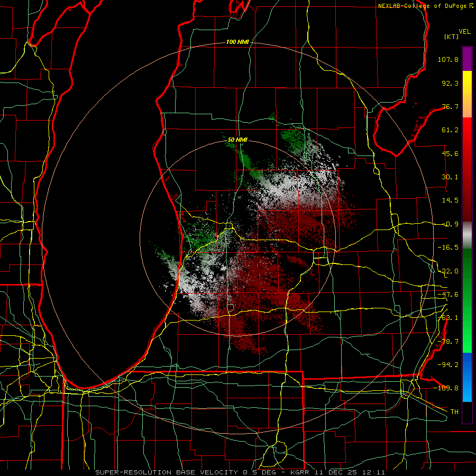Image resolution: width=476 pixels, height=476 pixels.
Task: Click the 14.5 legend value
Action: coord(450,200)
